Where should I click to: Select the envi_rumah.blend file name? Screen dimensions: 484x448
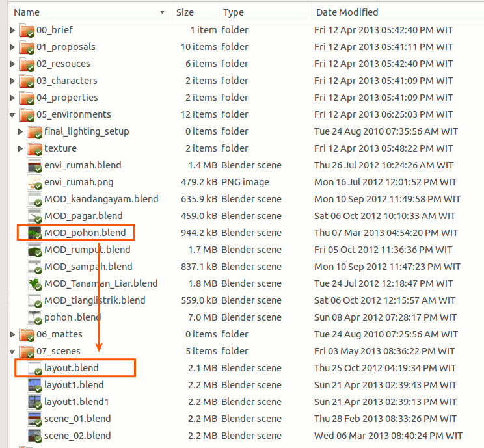click(83, 165)
